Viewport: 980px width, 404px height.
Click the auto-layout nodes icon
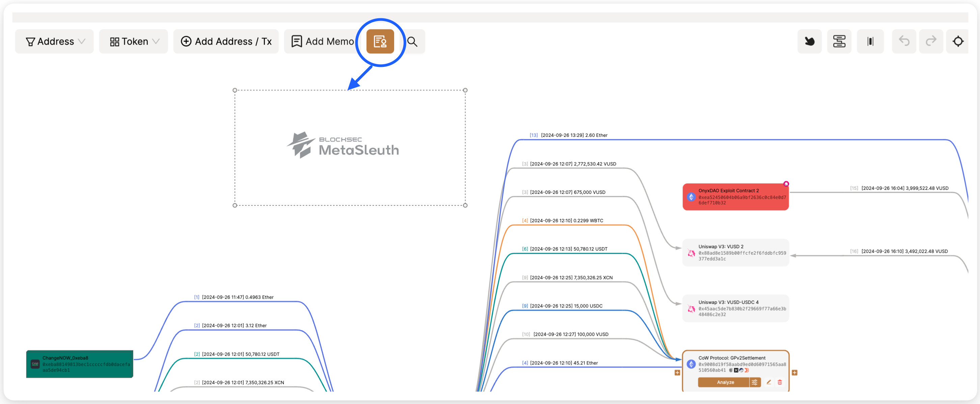839,42
